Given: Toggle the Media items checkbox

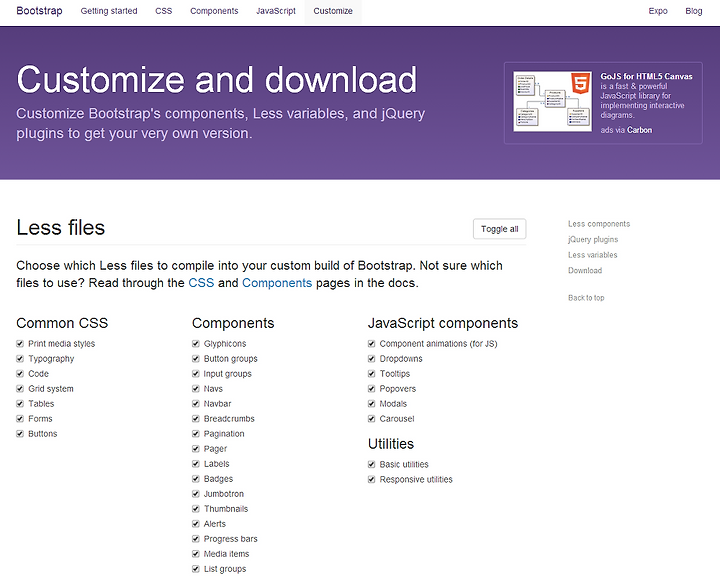Looking at the screenshot, I should [x=196, y=553].
